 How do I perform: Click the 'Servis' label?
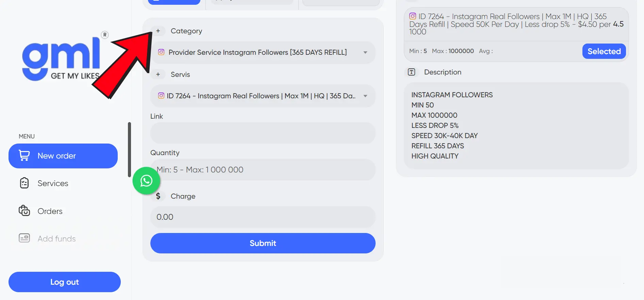pyautogui.click(x=180, y=74)
